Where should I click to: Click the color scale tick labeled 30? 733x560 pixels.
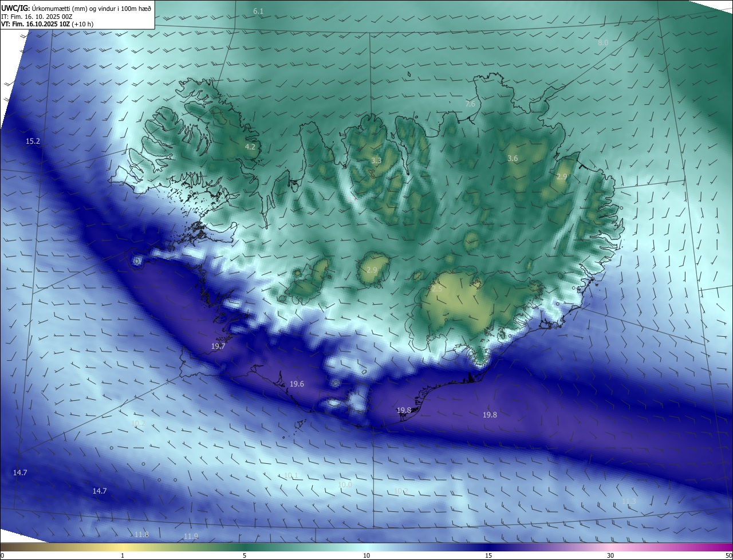(x=610, y=555)
